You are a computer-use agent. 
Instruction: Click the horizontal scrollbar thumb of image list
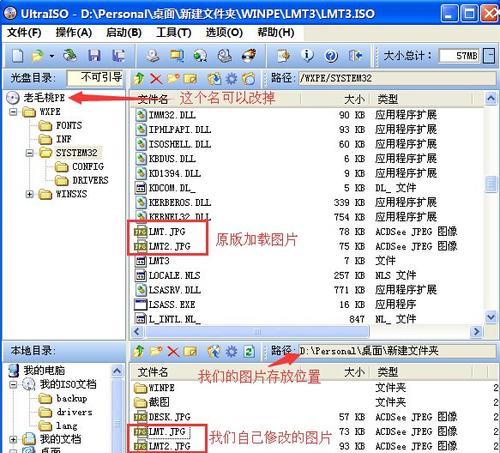click(257, 332)
